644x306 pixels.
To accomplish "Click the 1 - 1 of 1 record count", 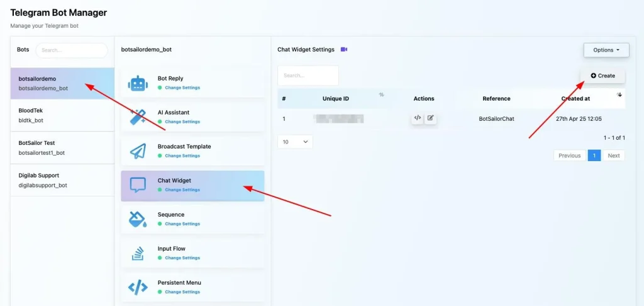I will (614, 138).
